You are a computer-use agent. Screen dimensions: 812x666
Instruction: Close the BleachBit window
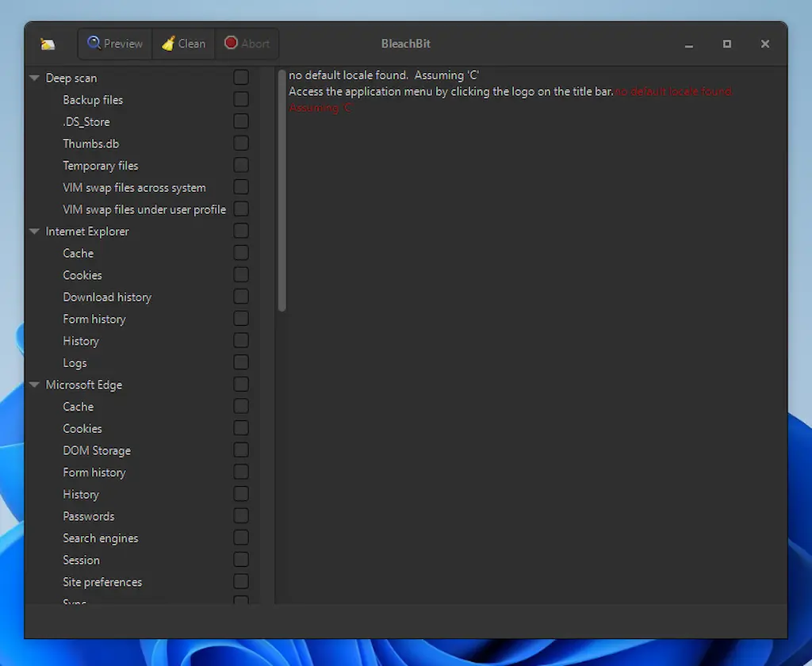click(x=765, y=44)
